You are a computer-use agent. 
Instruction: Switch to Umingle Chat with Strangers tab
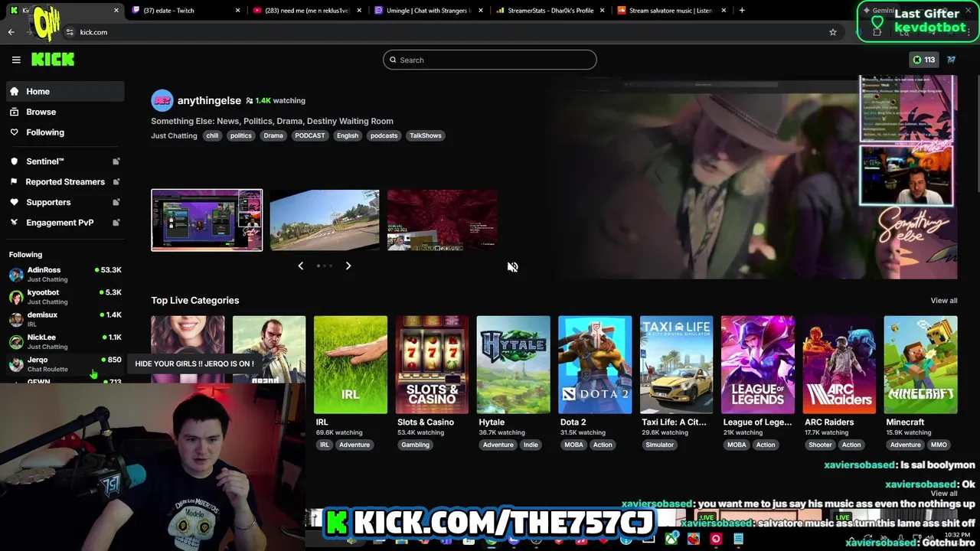pyautogui.click(x=427, y=11)
